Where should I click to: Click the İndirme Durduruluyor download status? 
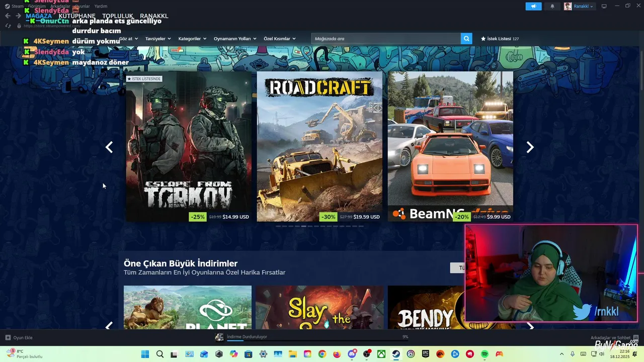[x=247, y=336]
